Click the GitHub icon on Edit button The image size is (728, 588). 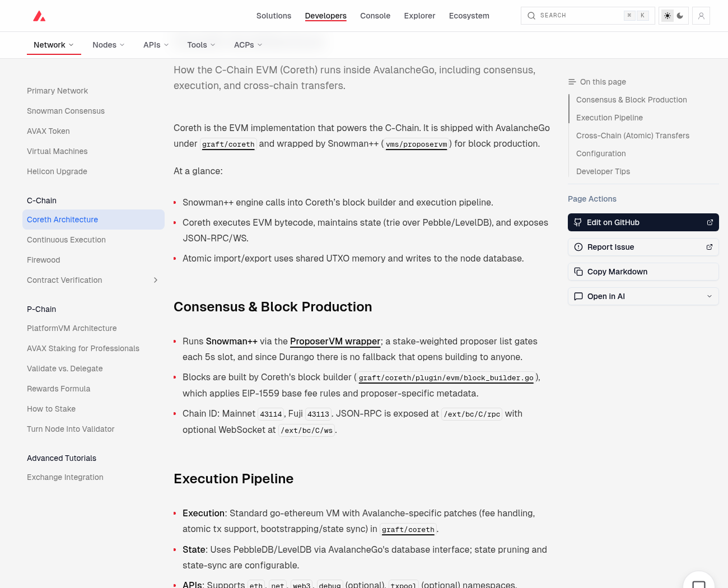pos(578,222)
